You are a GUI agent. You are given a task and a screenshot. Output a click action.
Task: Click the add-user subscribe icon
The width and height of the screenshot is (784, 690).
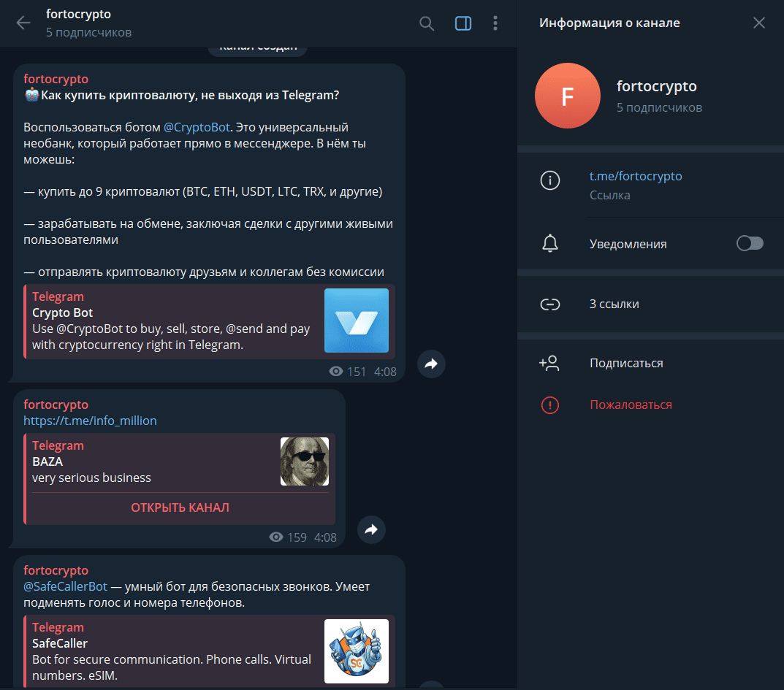tap(549, 363)
